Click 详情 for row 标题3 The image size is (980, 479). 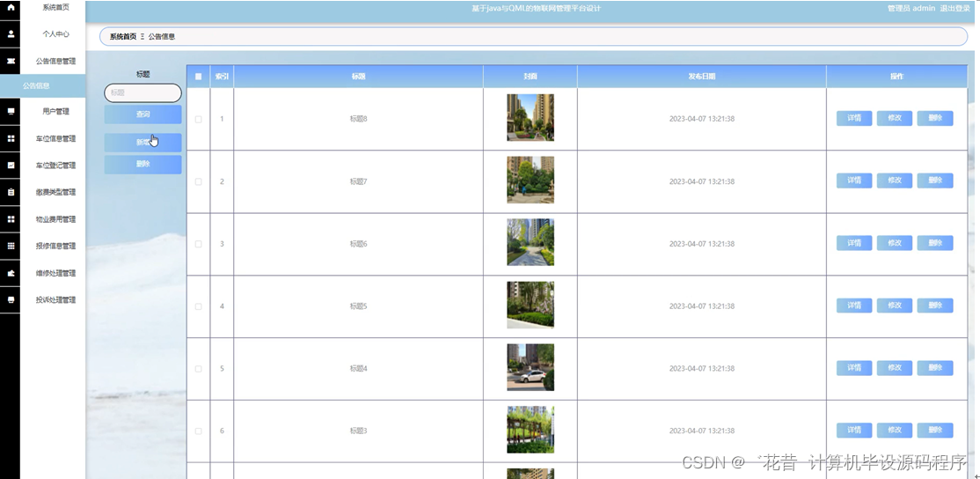[x=854, y=431]
